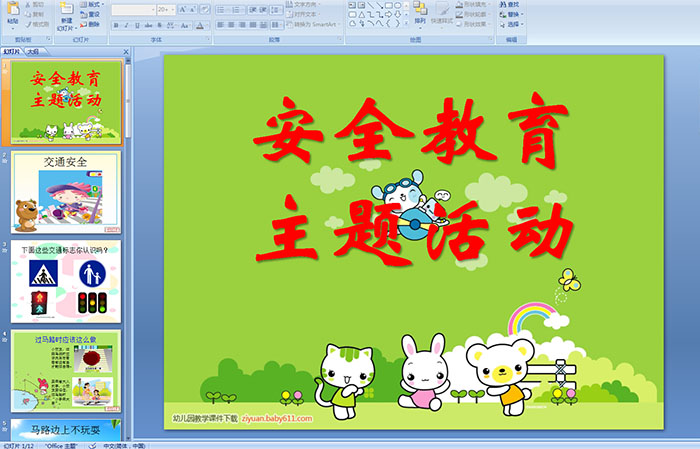The width and height of the screenshot is (700, 449).
Task: Open Shape Outline (形状轮廓) menu
Action: click(x=473, y=14)
